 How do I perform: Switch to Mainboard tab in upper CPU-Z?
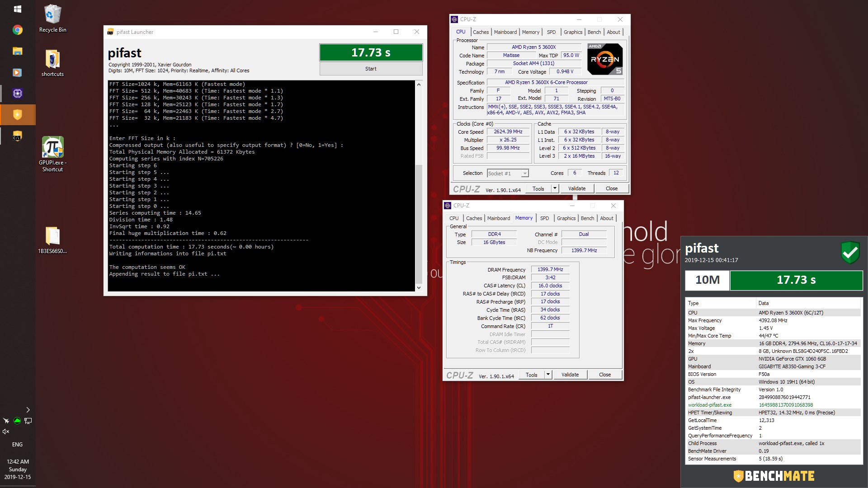505,32
